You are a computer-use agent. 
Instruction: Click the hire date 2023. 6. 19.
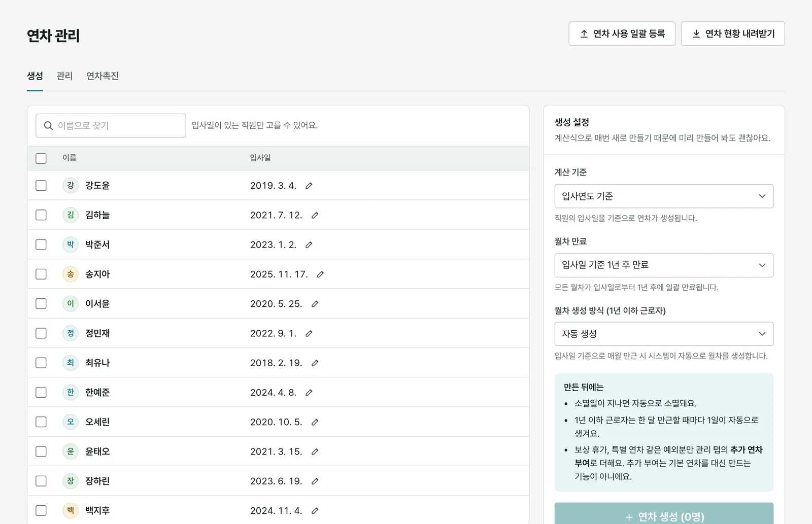tap(276, 481)
